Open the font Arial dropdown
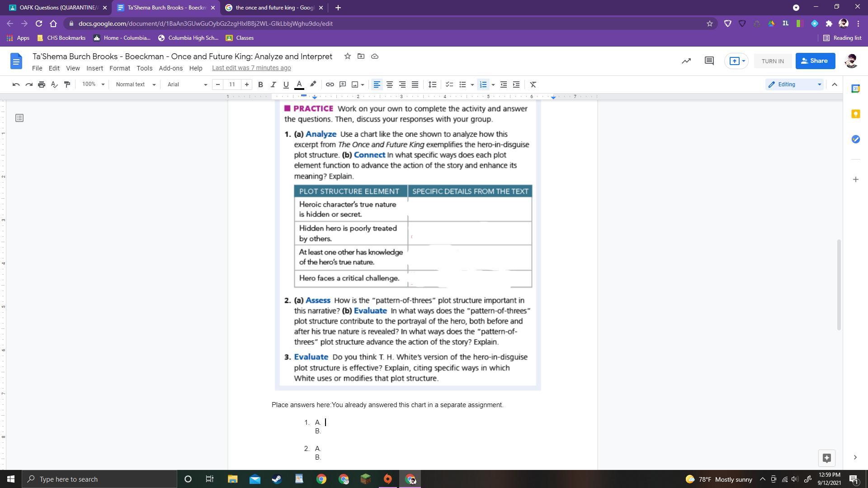Viewport: 868px width, 488px height. click(x=187, y=84)
